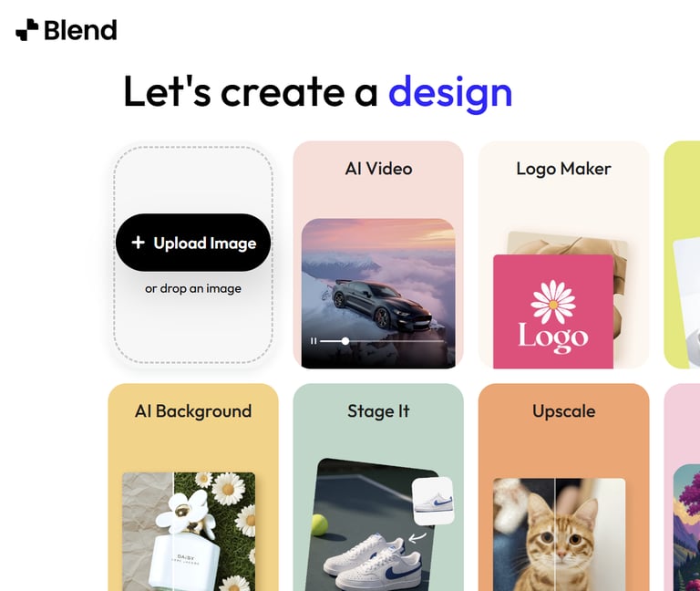Select the AI Background tool card
700x591 pixels.
point(193,487)
